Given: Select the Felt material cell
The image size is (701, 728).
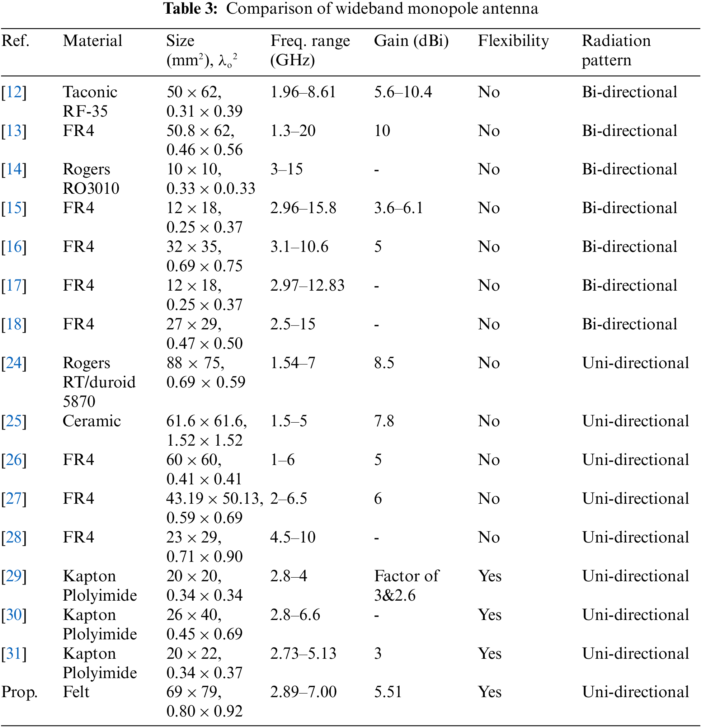Looking at the screenshot, I should point(76,692).
